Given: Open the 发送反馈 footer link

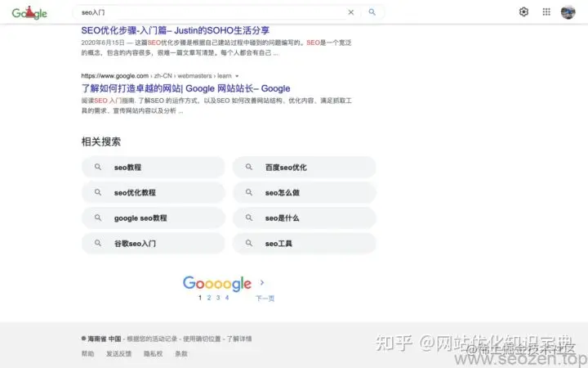Looking at the screenshot, I should [x=119, y=354].
